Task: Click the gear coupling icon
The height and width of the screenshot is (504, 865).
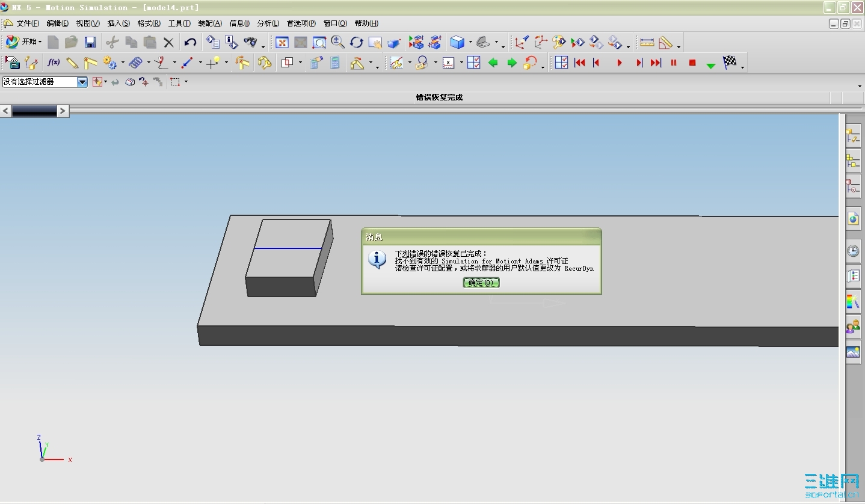Action: pyautogui.click(x=110, y=63)
